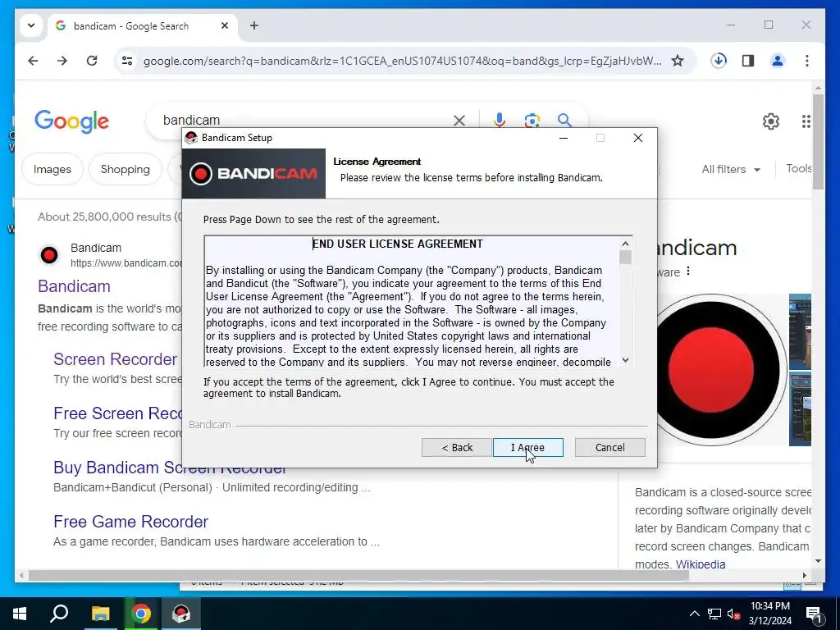
Task: Start voice search with microphone icon
Action: pyautogui.click(x=500, y=121)
